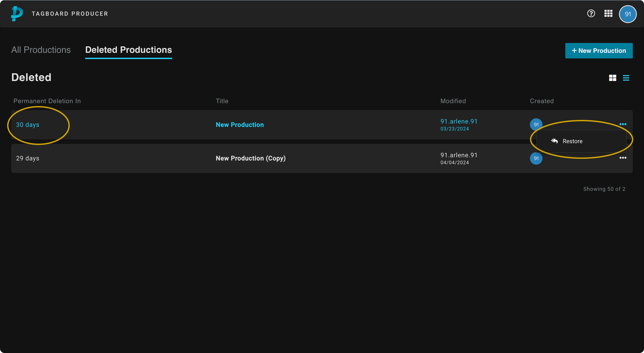Click modified date 04/04/2024

454,163
